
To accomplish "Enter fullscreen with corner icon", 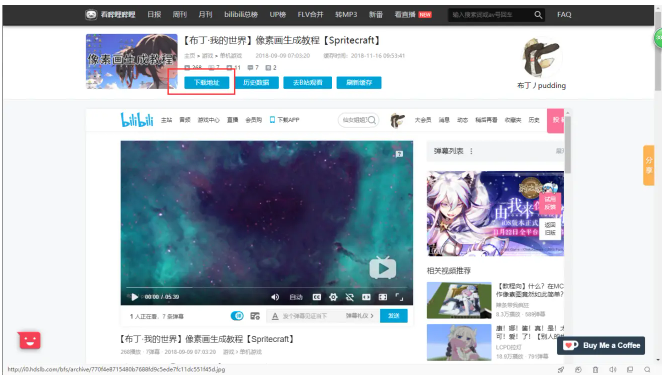I will [x=399, y=297].
